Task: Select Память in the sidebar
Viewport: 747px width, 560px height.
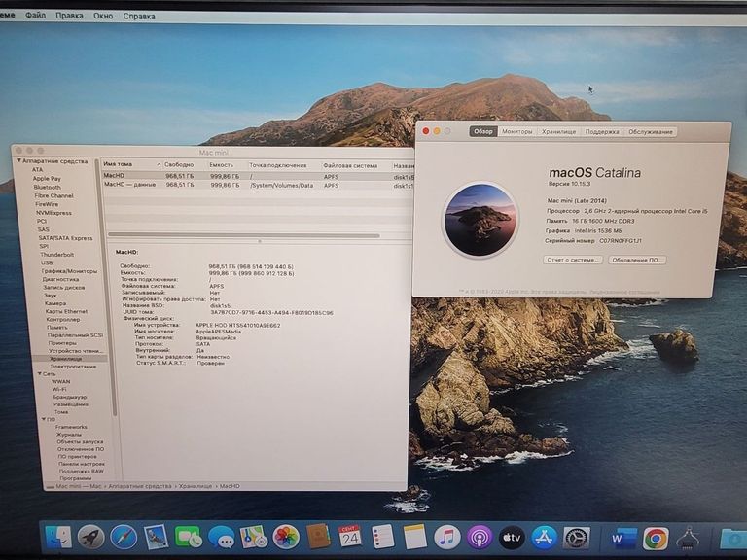Action: [57, 327]
